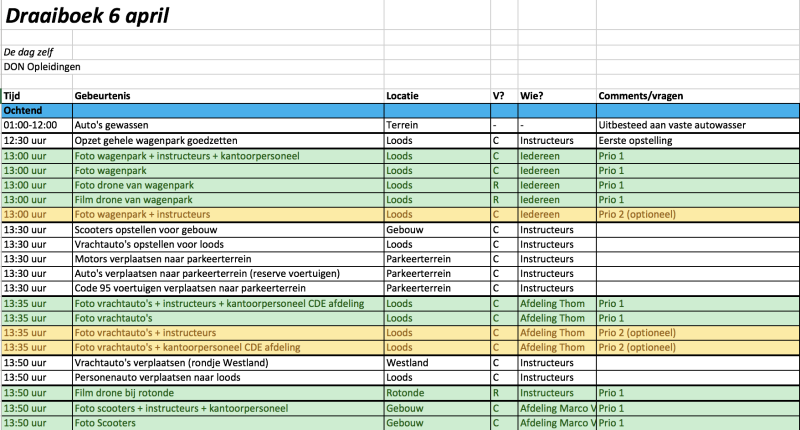The height and width of the screenshot is (430, 800).
Task: Click the 'Tijd' column header cell
Action: coord(37,96)
